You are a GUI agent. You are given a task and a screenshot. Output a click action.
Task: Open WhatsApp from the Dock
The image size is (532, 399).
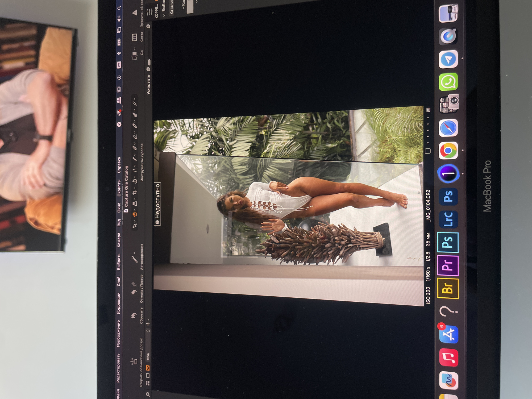(x=448, y=82)
